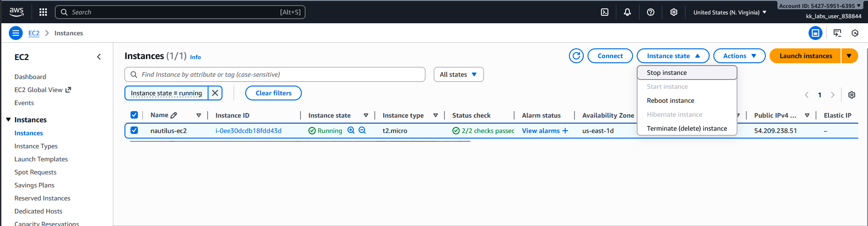Click the 54.209.238.51 public IP cell
The width and height of the screenshot is (868, 226).
point(776,131)
